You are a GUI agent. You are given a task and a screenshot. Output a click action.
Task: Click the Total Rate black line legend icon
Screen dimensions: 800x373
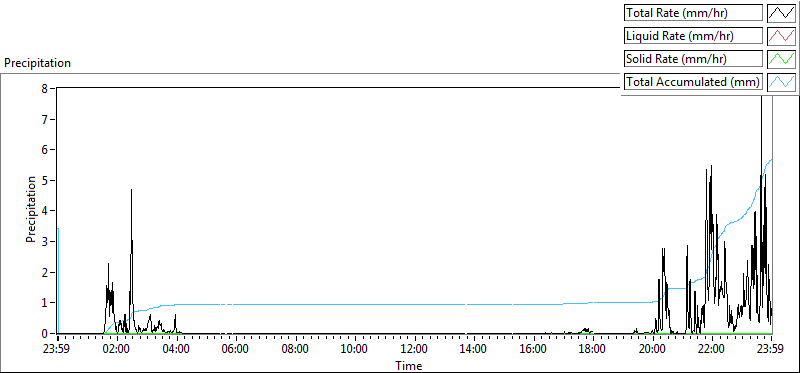pos(782,13)
